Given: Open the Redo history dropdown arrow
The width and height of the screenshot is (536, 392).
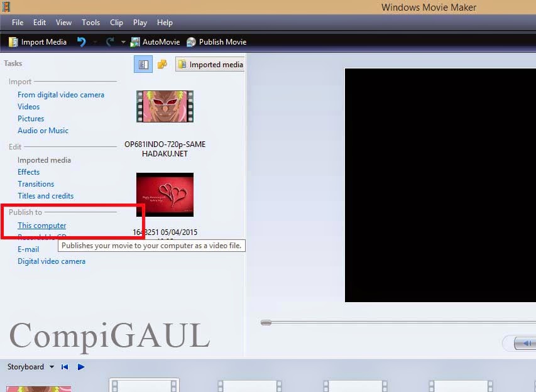Looking at the screenshot, I should coord(123,42).
